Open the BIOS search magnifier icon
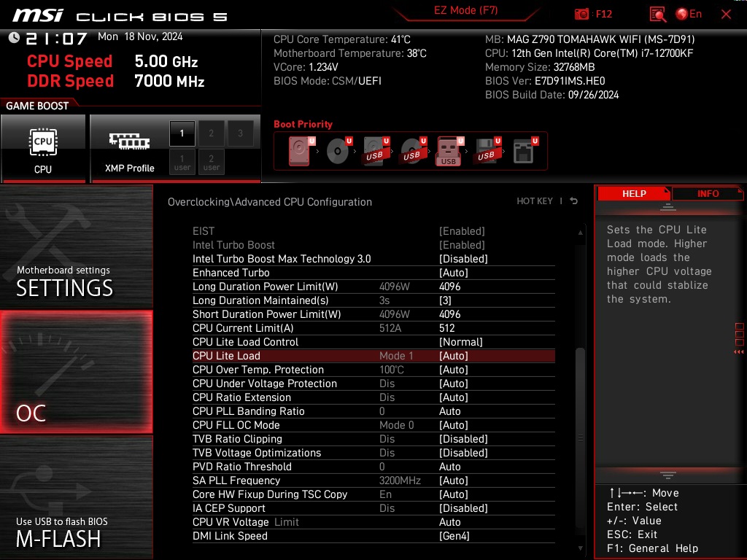Screen dimensions: 747x560 657,15
